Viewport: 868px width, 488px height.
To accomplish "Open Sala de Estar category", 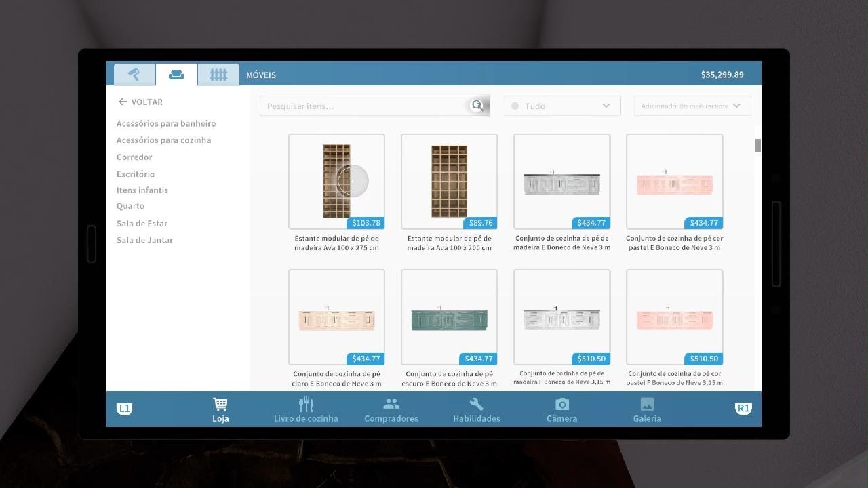I will (142, 223).
